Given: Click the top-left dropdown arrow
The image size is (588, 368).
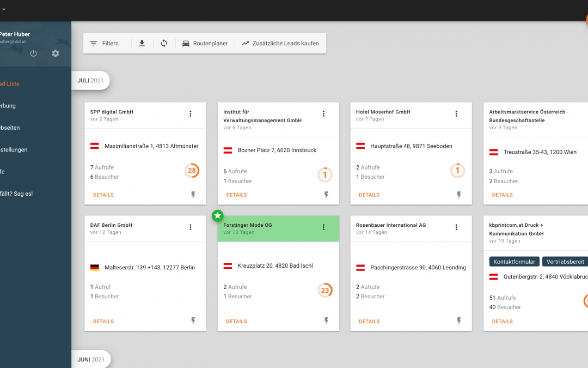Looking at the screenshot, I should (4, 9).
